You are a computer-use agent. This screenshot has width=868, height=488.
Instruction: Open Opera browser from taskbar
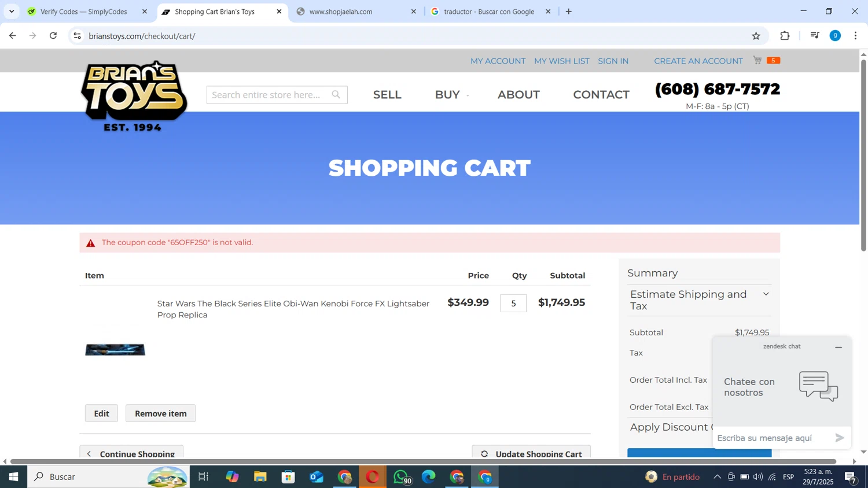click(373, 477)
